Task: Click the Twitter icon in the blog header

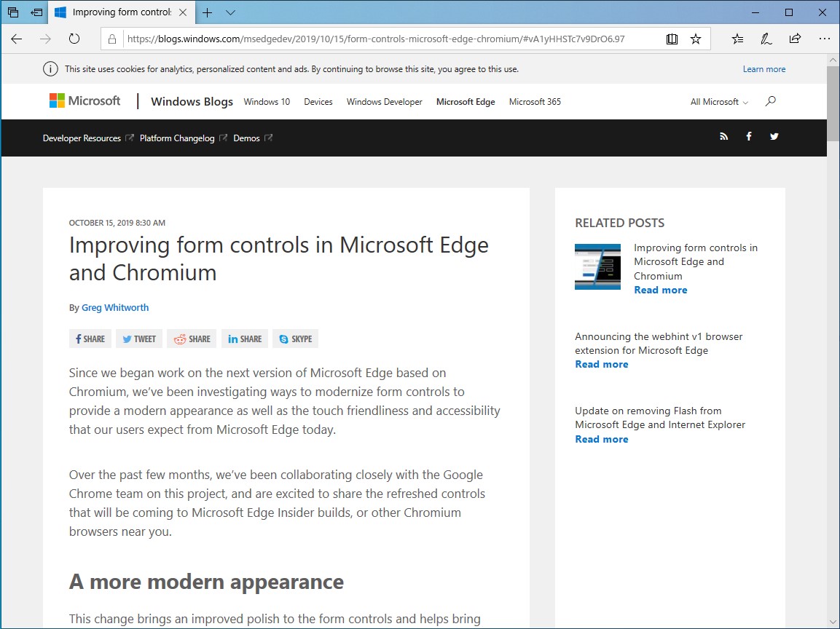Action: 774,136
